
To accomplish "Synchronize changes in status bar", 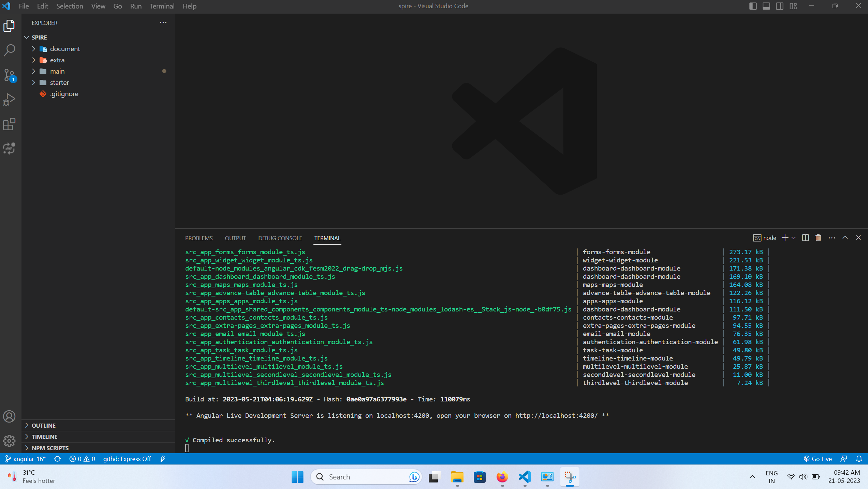I will 57,459.
